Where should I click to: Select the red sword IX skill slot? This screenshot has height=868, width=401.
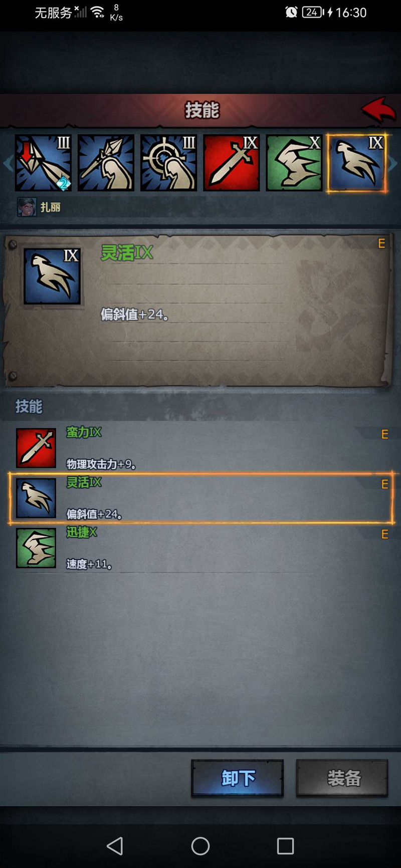click(x=231, y=163)
